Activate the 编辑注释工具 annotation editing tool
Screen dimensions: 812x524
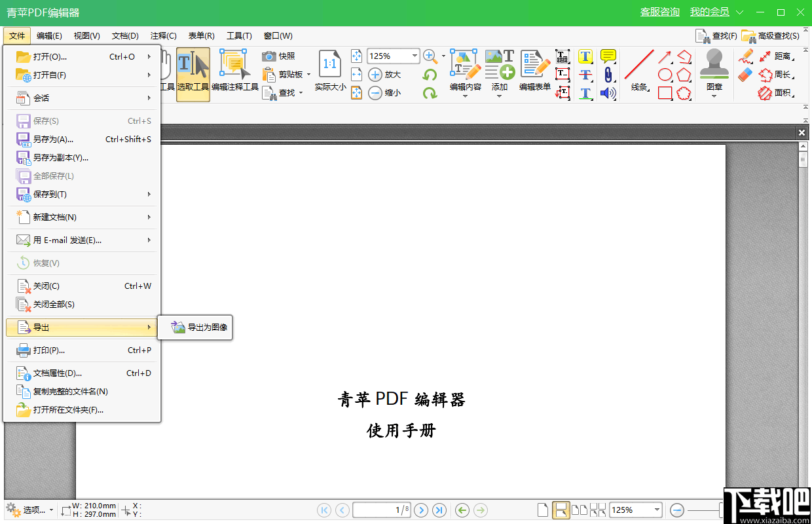[234, 72]
